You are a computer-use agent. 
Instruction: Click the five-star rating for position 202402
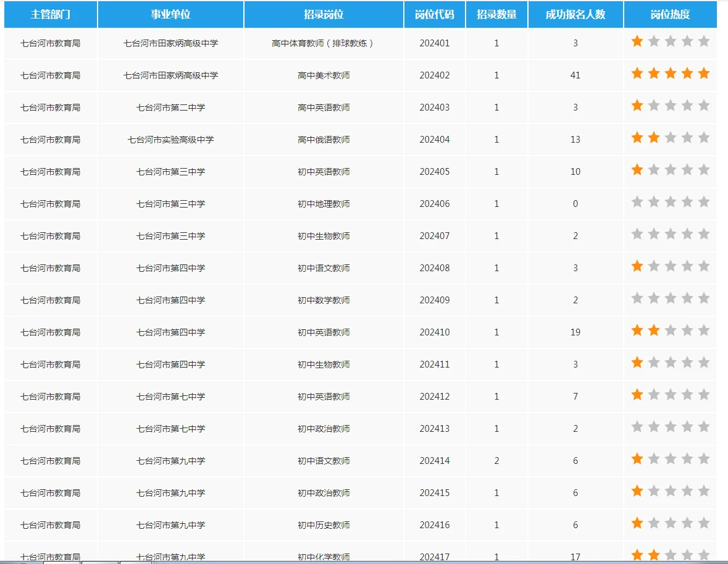point(671,74)
